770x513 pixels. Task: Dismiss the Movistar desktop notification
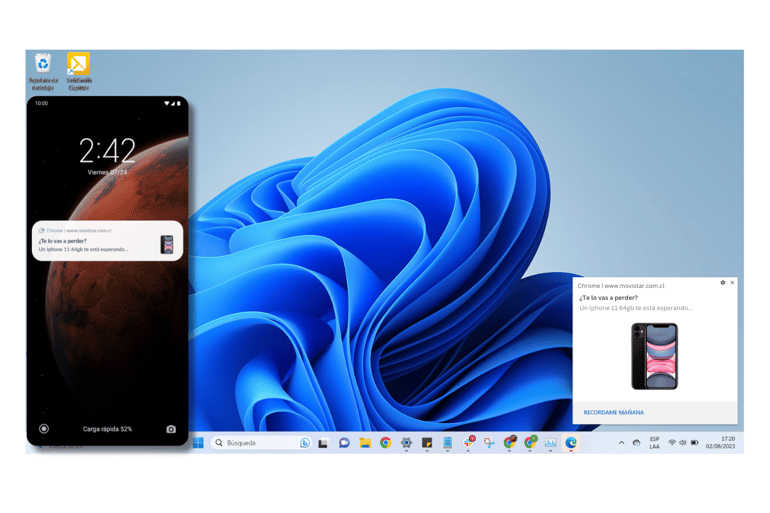[732, 283]
